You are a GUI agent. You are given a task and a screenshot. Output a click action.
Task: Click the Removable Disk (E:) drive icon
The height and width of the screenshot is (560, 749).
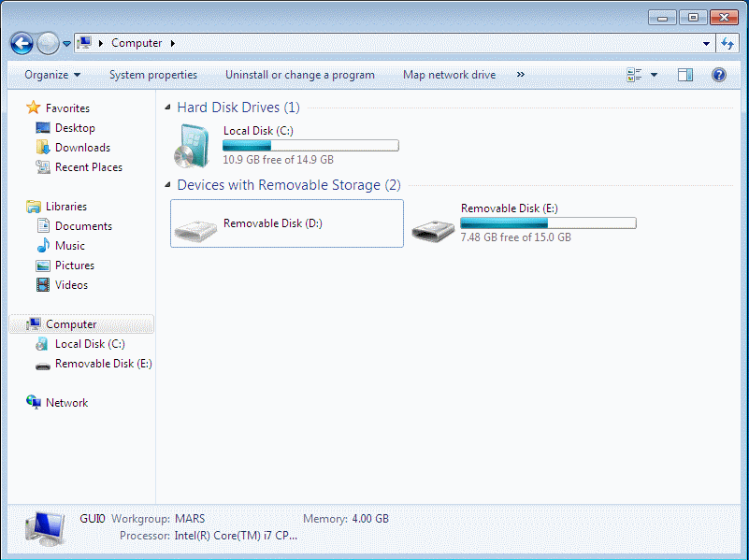pos(43,363)
